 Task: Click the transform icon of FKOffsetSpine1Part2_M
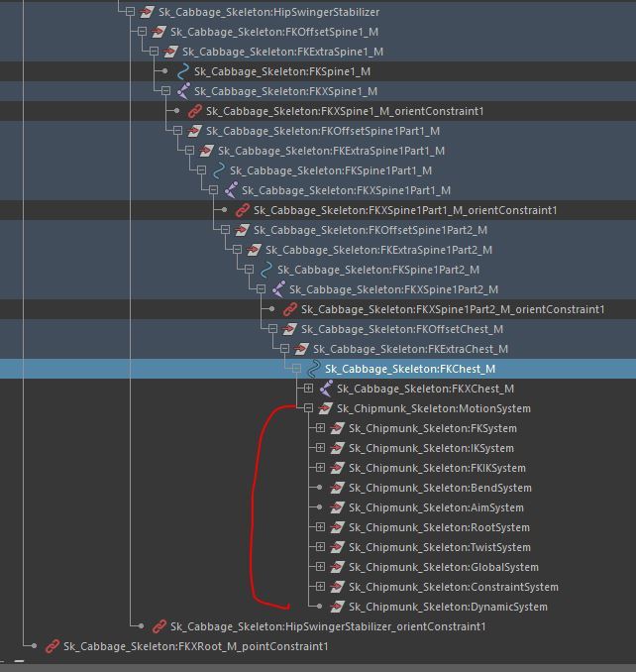[242, 230]
